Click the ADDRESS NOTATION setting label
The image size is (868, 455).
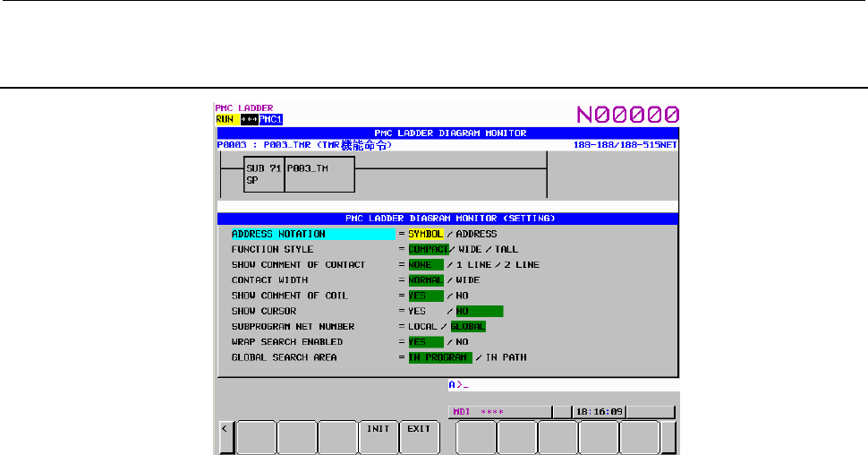point(313,235)
